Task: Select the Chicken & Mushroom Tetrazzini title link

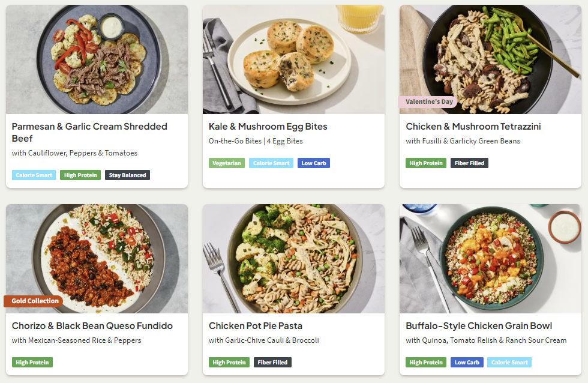Action: (x=473, y=127)
